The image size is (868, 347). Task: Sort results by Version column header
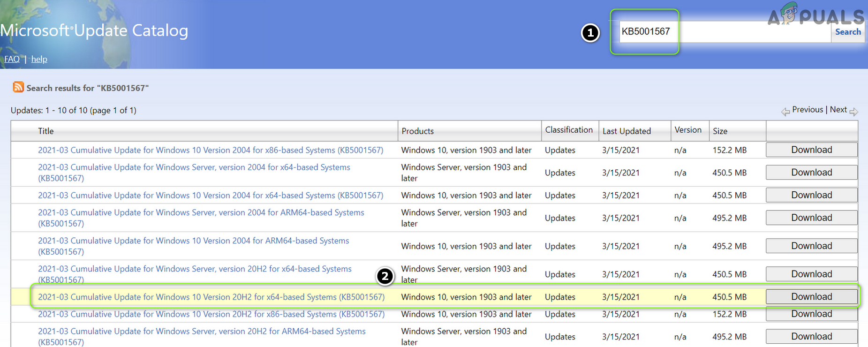[688, 130]
